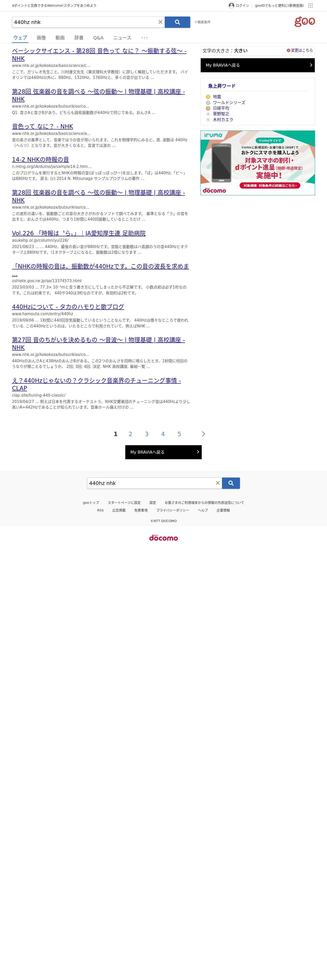
Task: Click dポイント Welcome!スタンプ promo text link
Action: click(54, 6)
